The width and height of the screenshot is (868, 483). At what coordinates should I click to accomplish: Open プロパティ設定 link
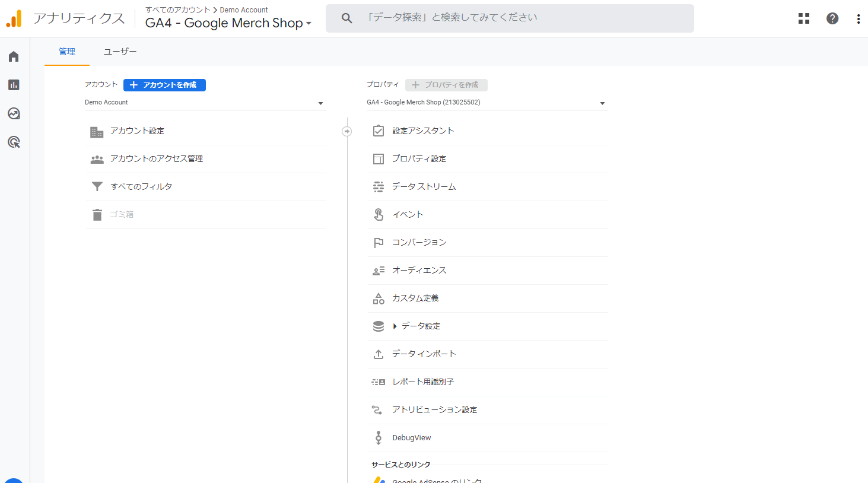pos(419,159)
